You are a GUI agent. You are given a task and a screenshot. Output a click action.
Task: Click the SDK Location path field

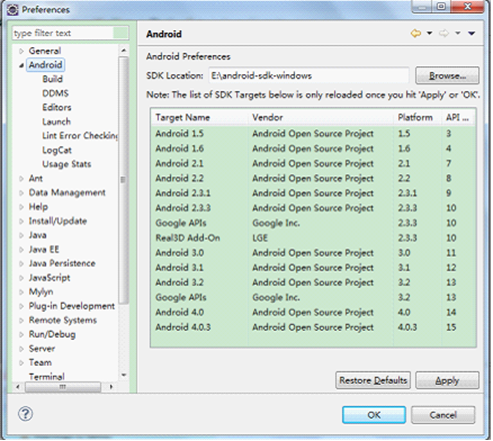click(x=309, y=76)
